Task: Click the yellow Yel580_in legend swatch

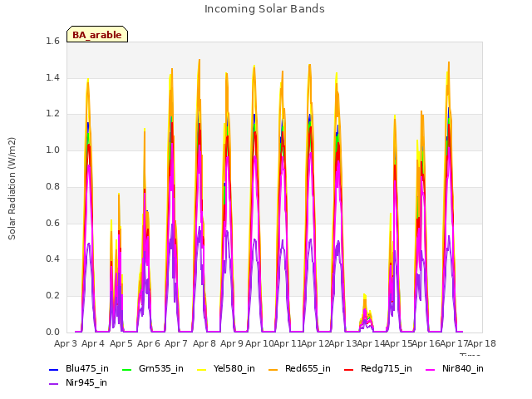Action: (201, 369)
